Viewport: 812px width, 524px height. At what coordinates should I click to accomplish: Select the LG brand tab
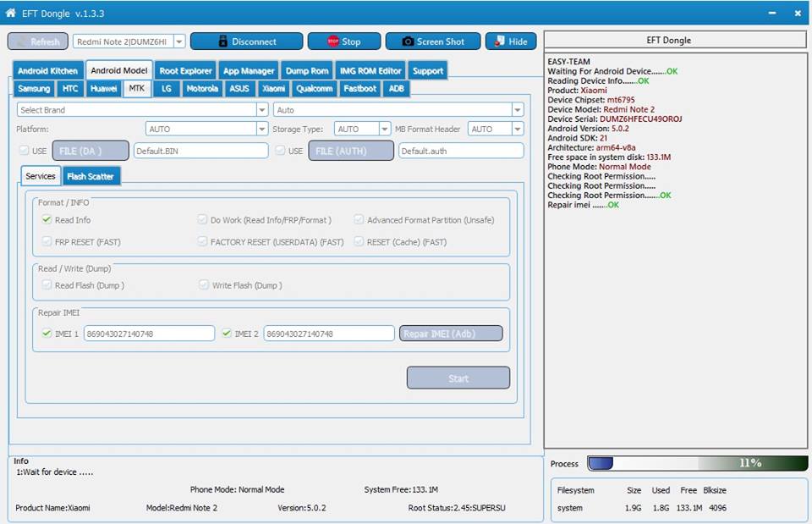(x=167, y=89)
